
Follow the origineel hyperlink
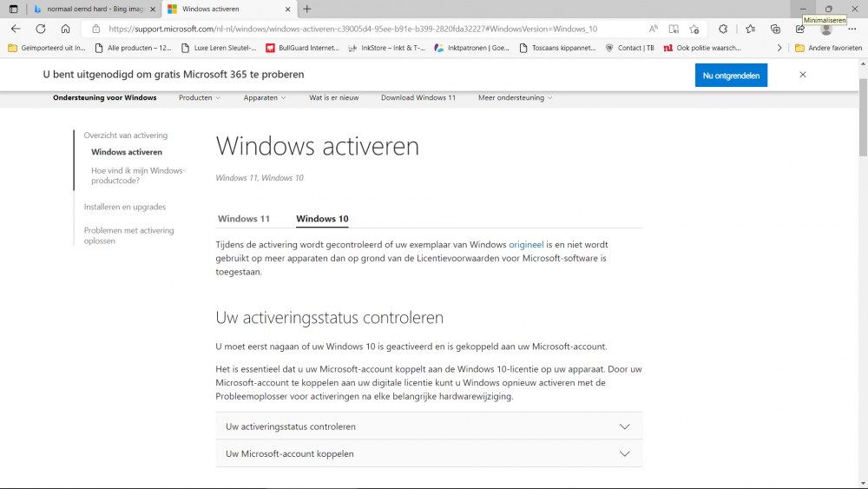point(526,244)
